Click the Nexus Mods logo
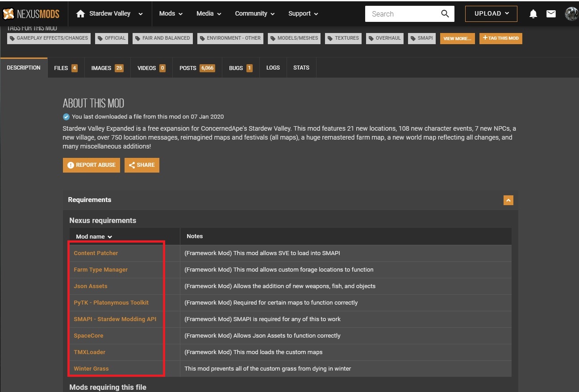 [x=31, y=14]
